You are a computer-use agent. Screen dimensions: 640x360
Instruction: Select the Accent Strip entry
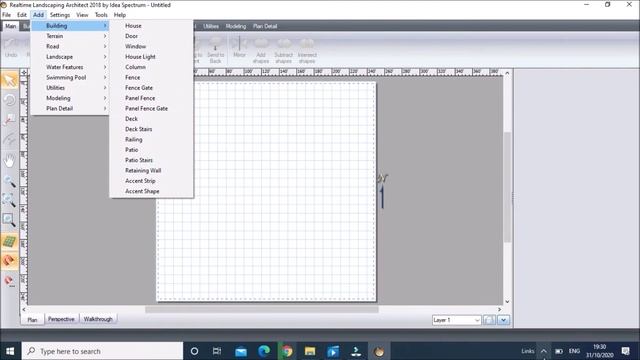coord(151,181)
